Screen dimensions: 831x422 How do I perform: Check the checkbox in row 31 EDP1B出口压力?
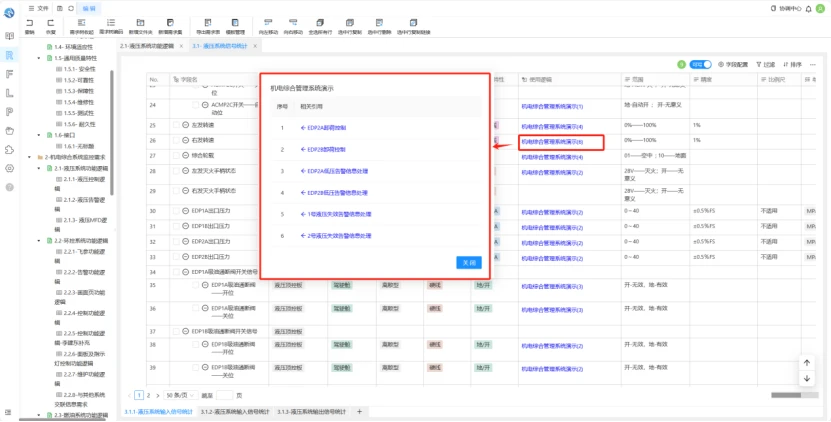click(x=176, y=226)
